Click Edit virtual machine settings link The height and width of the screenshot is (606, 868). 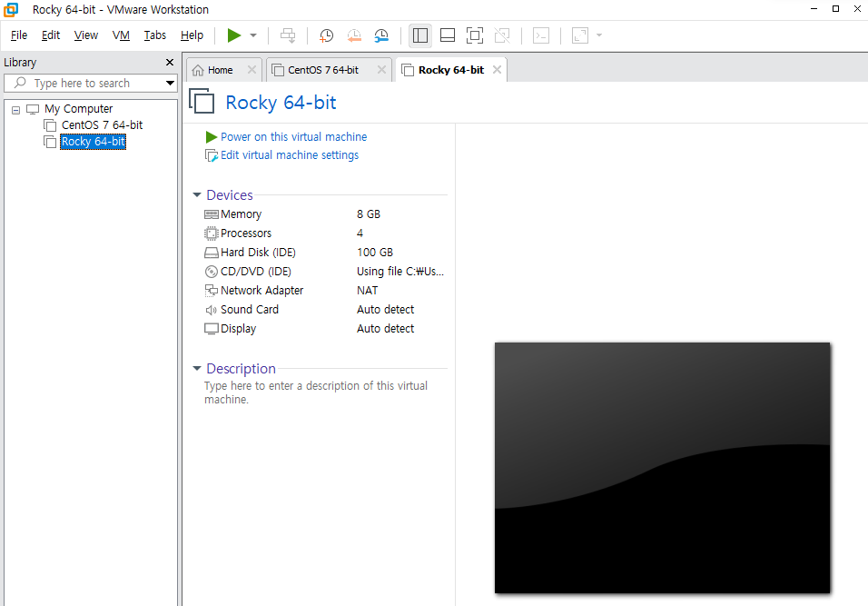[290, 155]
